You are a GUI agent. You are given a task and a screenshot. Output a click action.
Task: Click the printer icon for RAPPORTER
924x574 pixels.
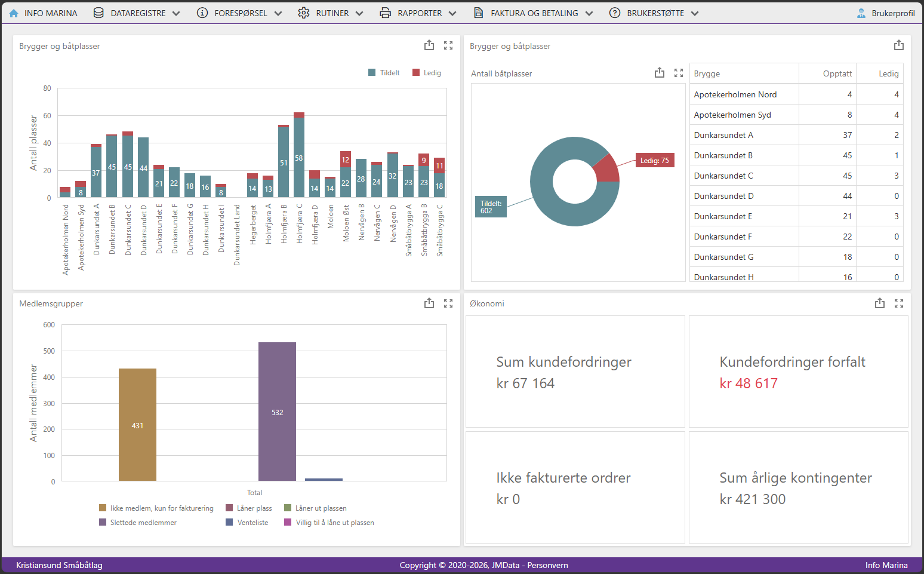[386, 13]
